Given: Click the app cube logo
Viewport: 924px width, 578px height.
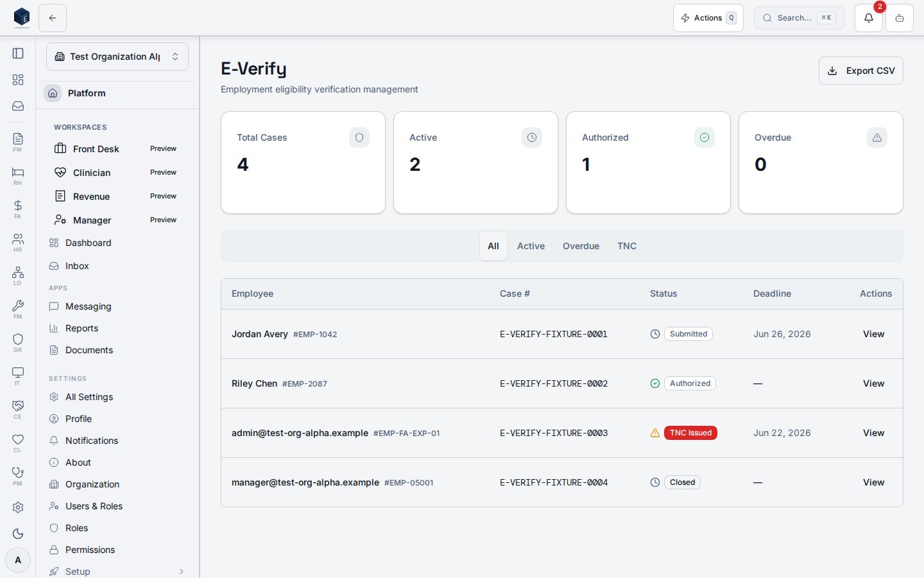Looking at the screenshot, I should click(22, 17).
